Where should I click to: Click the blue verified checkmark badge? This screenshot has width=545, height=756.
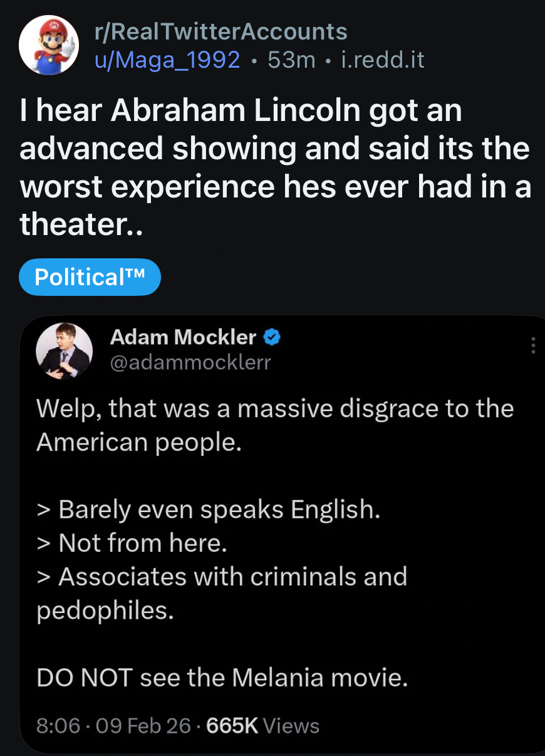pyautogui.click(x=271, y=337)
